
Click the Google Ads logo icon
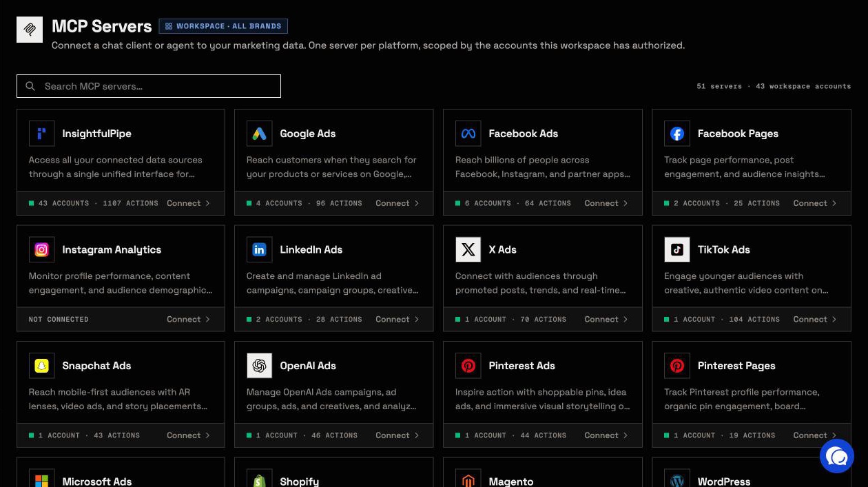(x=259, y=134)
